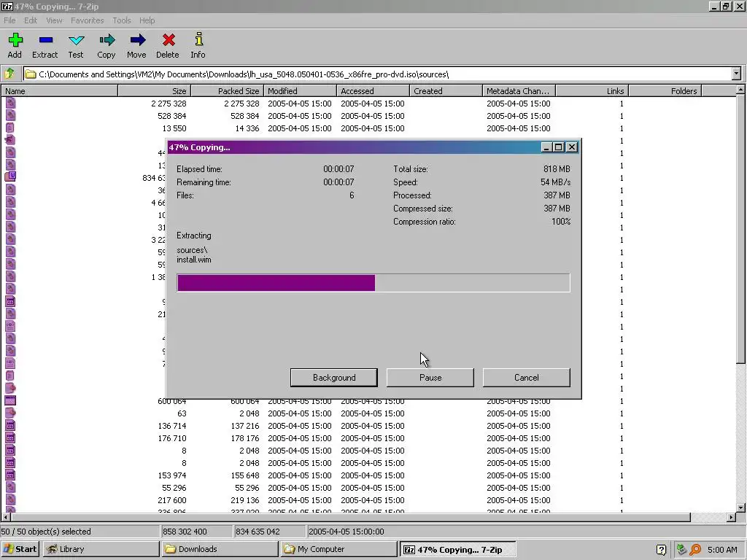The width and height of the screenshot is (747, 560).
Task: Click the horizontal scrollbar right arrow
Action: [x=731, y=517]
